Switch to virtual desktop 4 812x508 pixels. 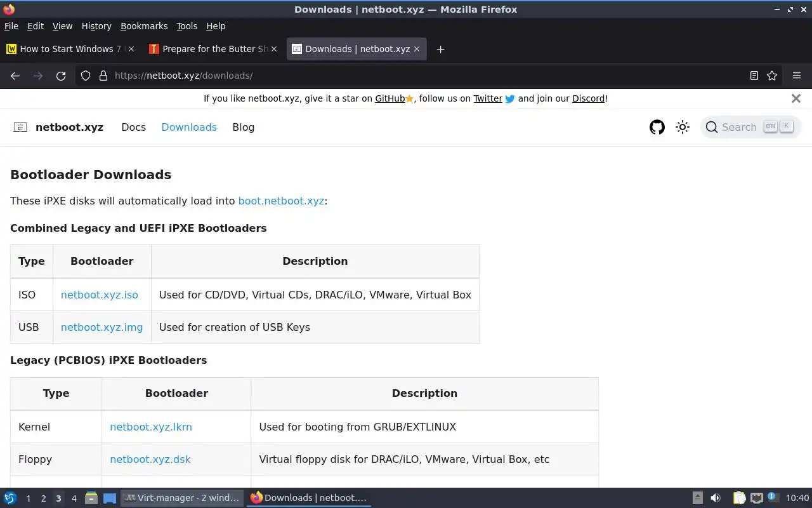(x=74, y=498)
